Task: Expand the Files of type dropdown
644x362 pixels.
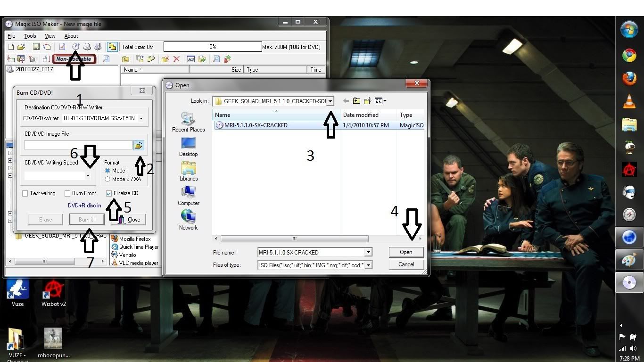Action: (x=368, y=265)
